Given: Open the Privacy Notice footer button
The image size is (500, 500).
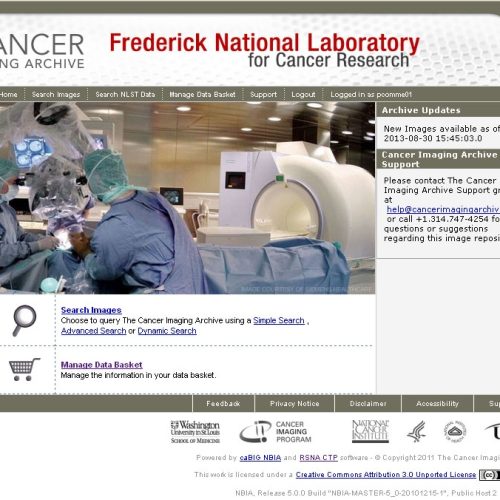Looking at the screenshot, I should point(294,404).
